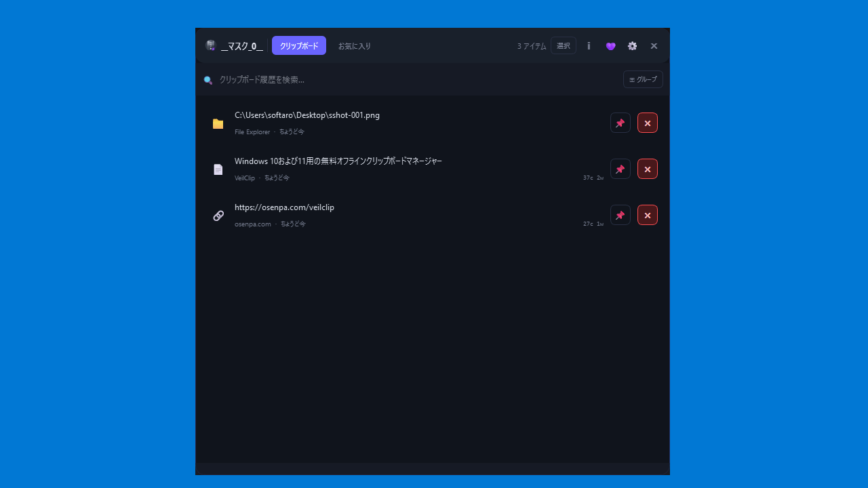
Task: Switch to the クリップボード tab
Action: pos(299,45)
